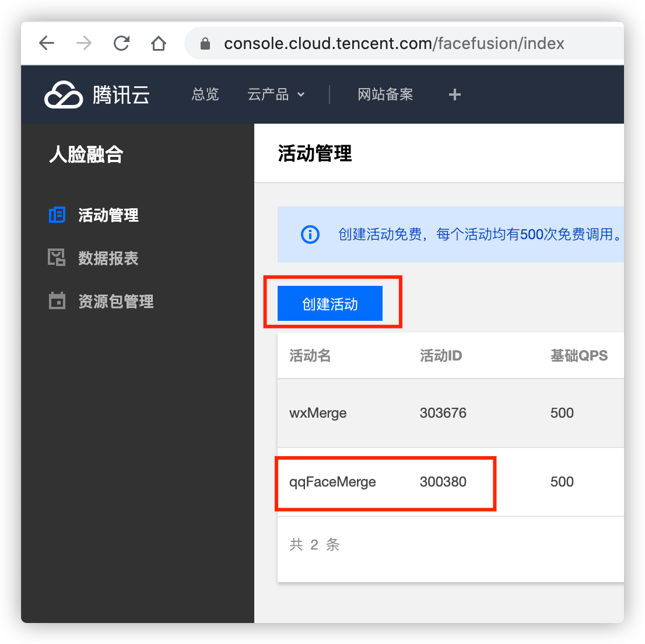The image size is (645, 644).
Task: Reload the page with the refresh icon
Action: tap(121, 43)
